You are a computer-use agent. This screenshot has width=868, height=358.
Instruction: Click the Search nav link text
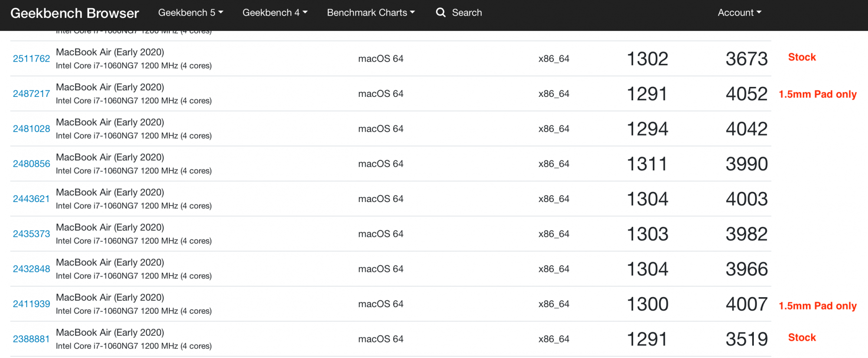pos(467,13)
